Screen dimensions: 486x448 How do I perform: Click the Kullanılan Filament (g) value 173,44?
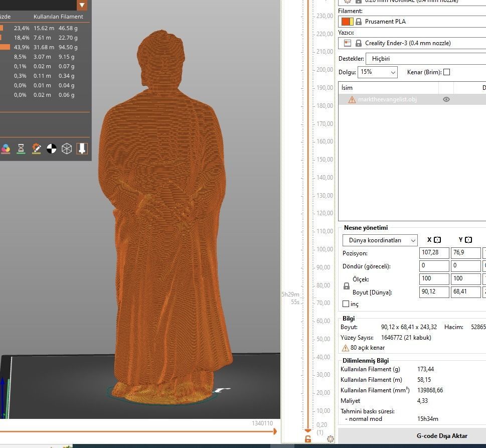pos(425,369)
